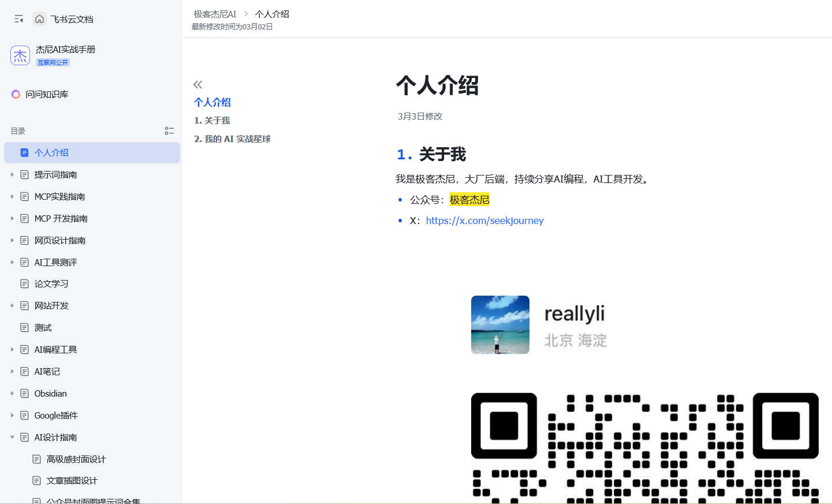
Task: Expand the 提示词指南 tree node
Action: point(12,174)
